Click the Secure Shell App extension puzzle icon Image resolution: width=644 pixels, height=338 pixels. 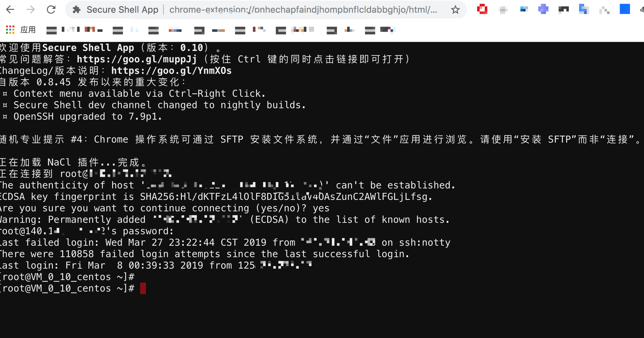[76, 10]
